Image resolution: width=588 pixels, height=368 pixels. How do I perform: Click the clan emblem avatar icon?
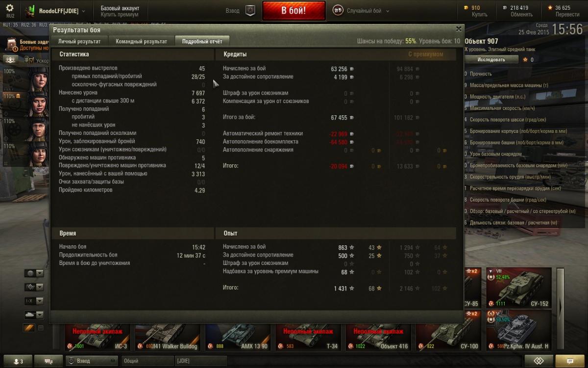[30, 11]
